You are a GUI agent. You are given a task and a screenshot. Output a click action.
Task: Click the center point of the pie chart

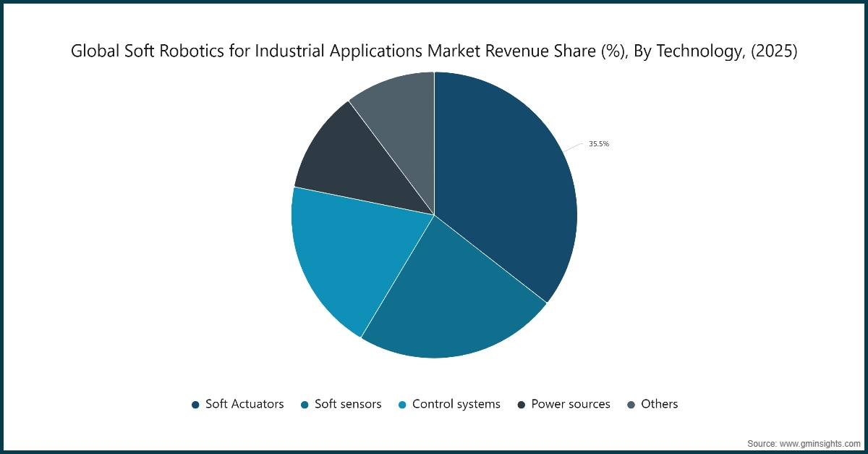pos(434,214)
